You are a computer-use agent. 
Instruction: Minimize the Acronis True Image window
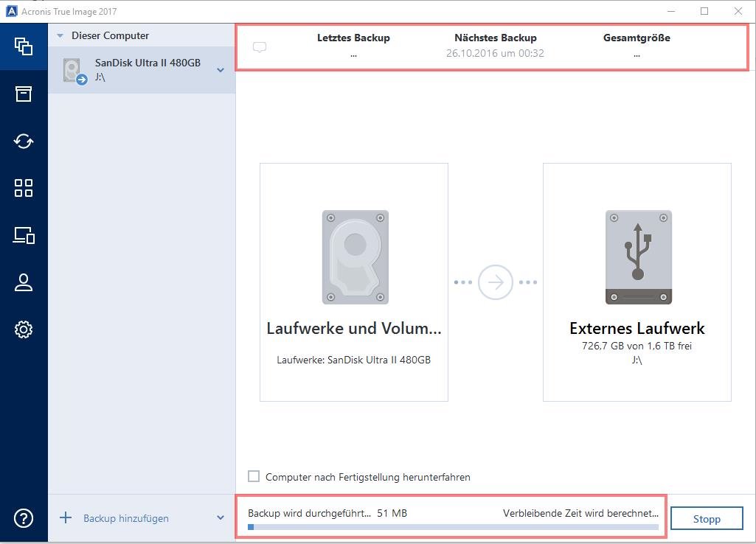(671, 11)
